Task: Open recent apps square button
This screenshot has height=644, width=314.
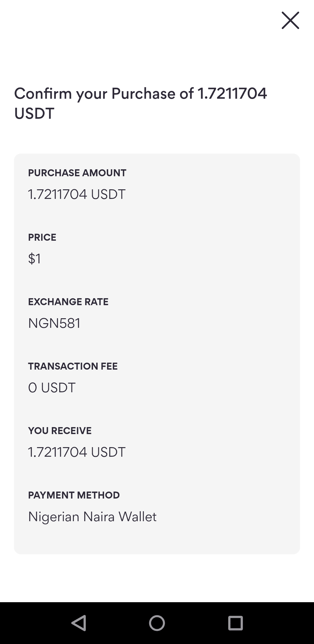Action: pos(235,623)
